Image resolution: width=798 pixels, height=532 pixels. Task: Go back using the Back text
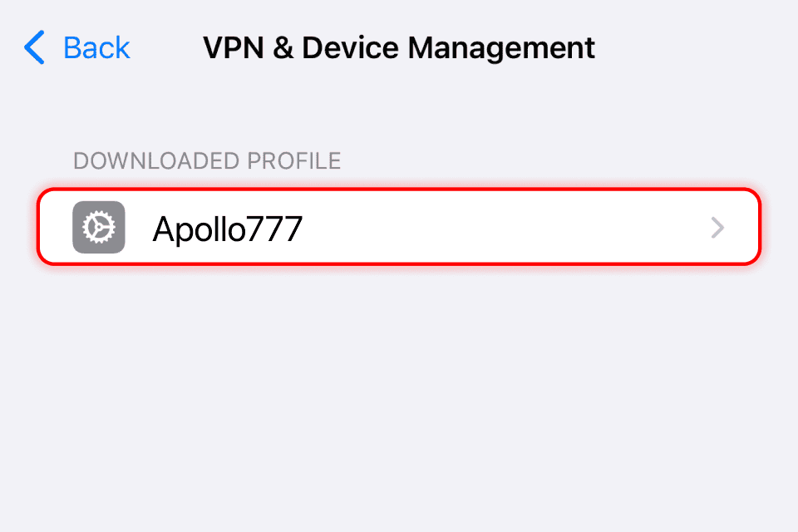click(x=96, y=47)
